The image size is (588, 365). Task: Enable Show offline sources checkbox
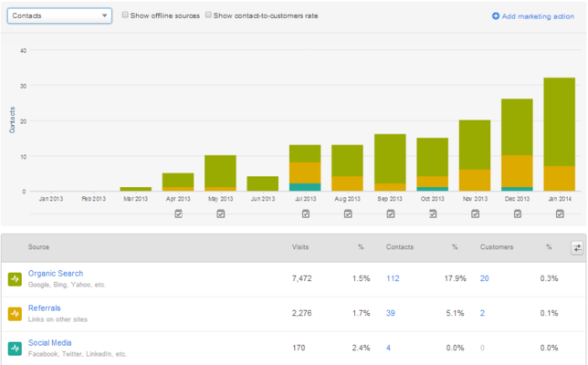[x=125, y=15]
